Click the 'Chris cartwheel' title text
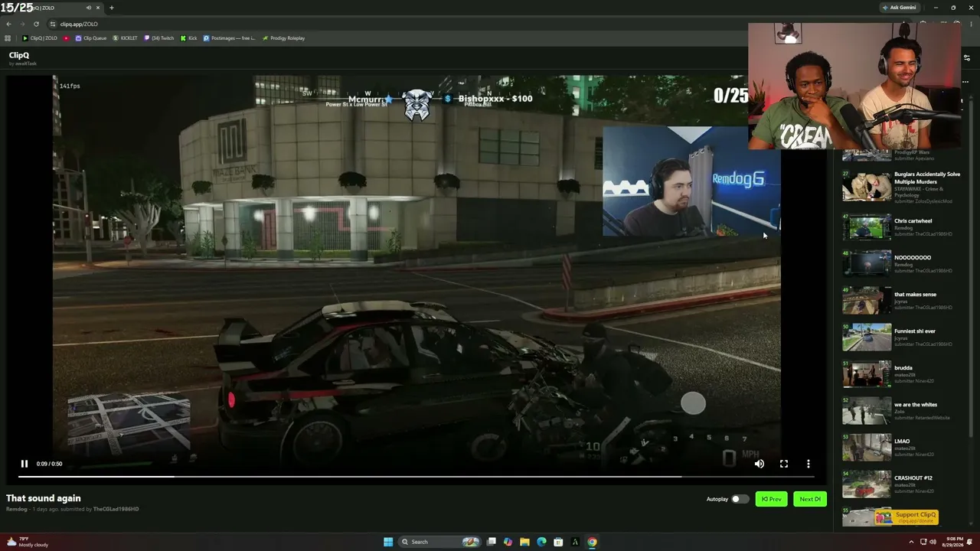 click(913, 221)
